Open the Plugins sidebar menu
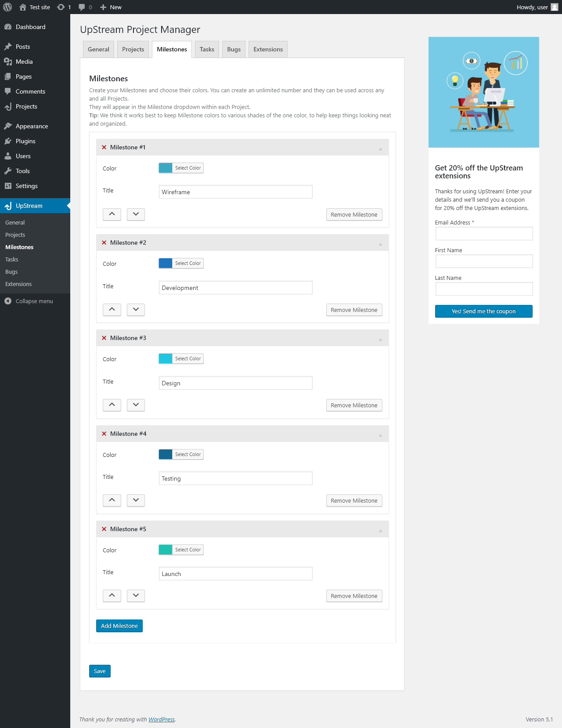The width and height of the screenshot is (562, 728). click(x=25, y=141)
